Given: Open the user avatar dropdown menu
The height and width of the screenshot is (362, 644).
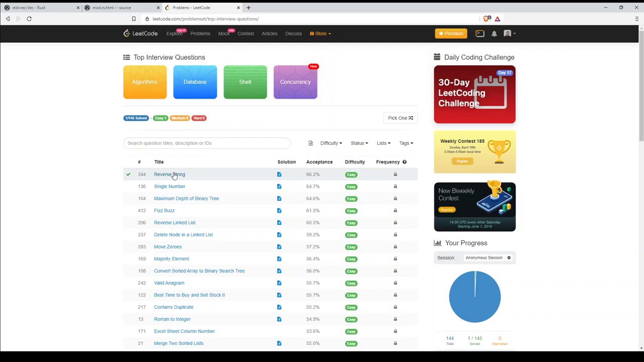Looking at the screenshot, I should (510, 34).
